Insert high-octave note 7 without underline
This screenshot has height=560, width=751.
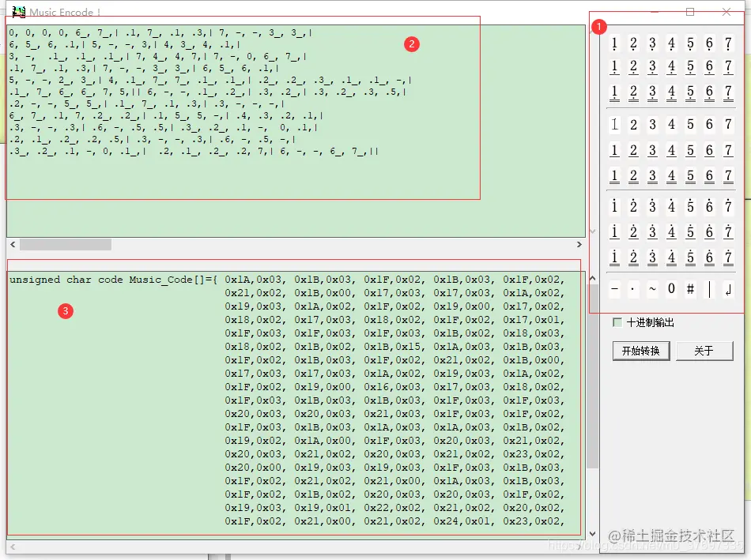point(728,206)
